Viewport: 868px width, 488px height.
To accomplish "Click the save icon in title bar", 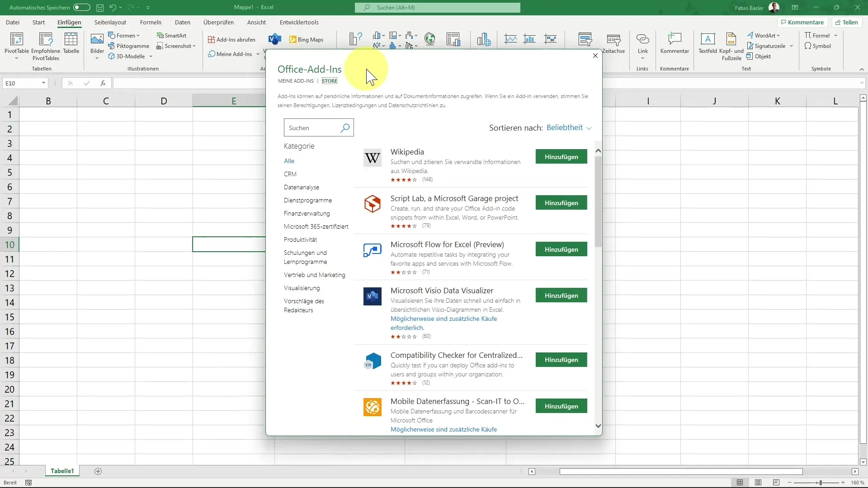I will pos(100,7).
